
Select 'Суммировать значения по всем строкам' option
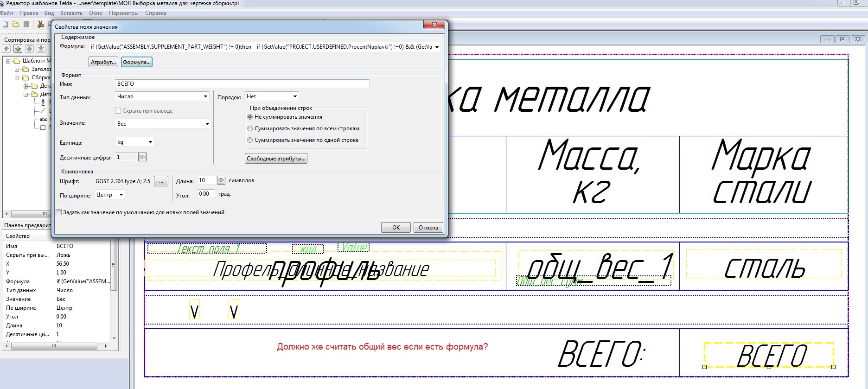[250, 128]
